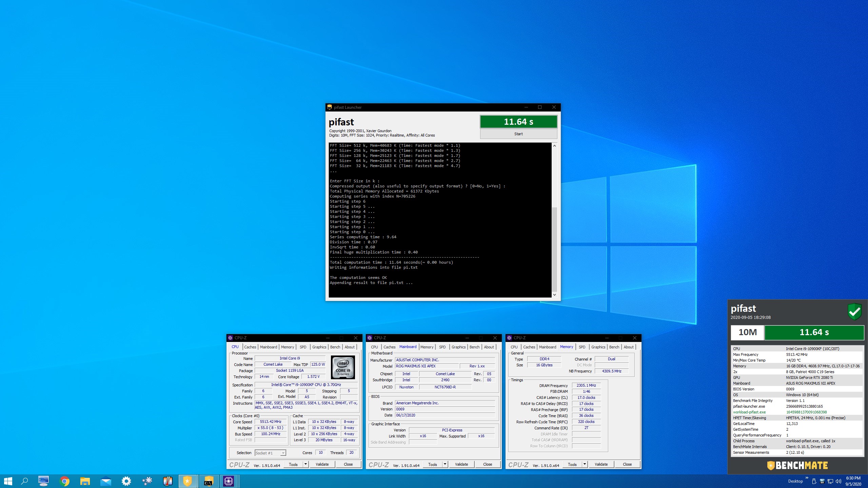Viewport: 868px width, 488px height.
Task: Open the Mail app on taskbar
Action: tap(106, 481)
